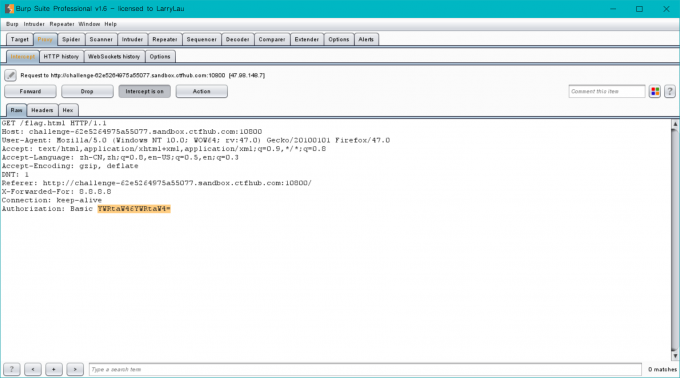The image size is (680, 378).
Task: Click the search help question mark button
Action: [x=12, y=369]
